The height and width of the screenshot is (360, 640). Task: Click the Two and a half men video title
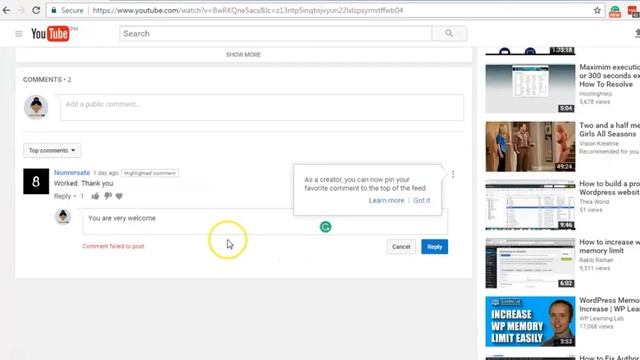point(609,130)
